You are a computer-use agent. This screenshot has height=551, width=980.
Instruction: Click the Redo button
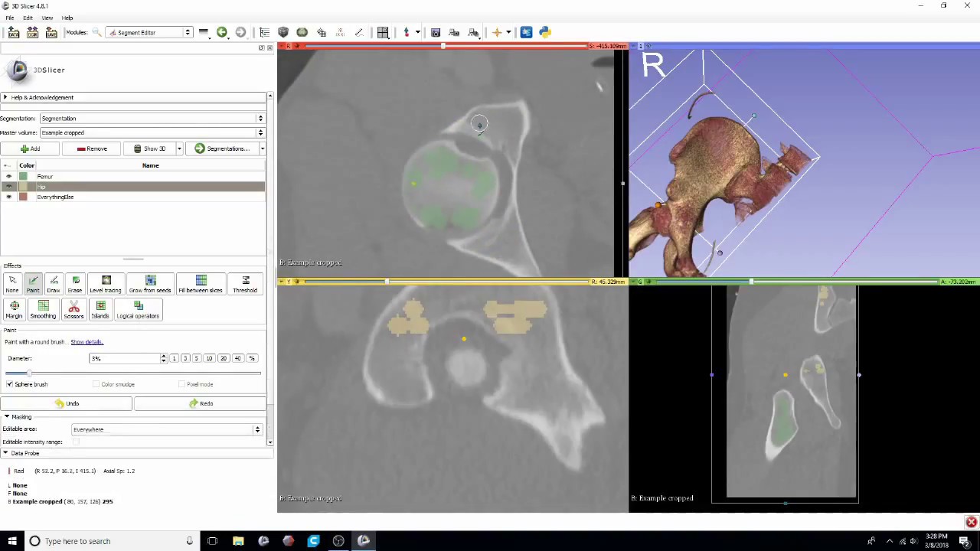(201, 403)
